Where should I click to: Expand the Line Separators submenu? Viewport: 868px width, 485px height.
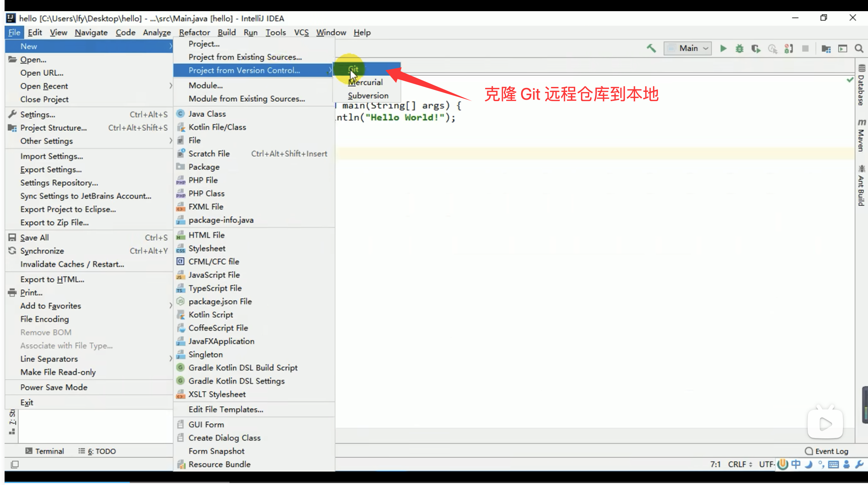click(x=49, y=359)
